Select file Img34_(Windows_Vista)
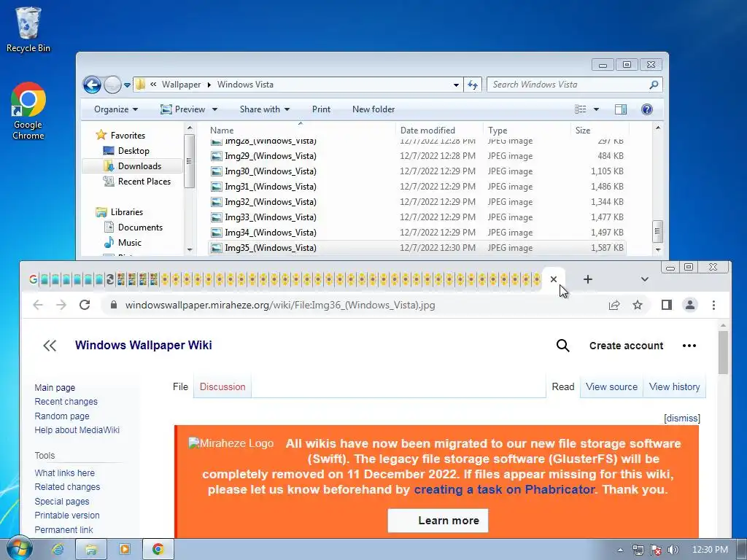Viewport: 747px width, 560px height. pos(417,233)
